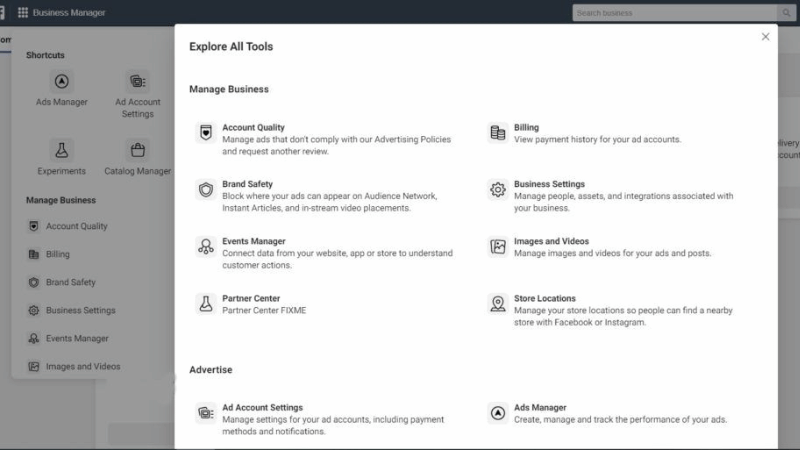
Task: Click Events Manager icon in sidebar
Action: coord(34,338)
